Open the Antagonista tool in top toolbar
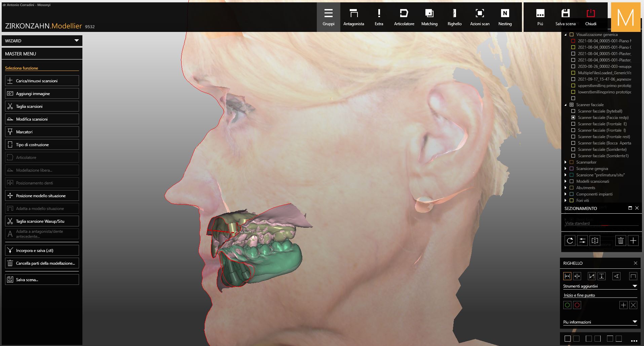This screenshot has width=644, height=346. pyautogui.click(x=353, y=17)
